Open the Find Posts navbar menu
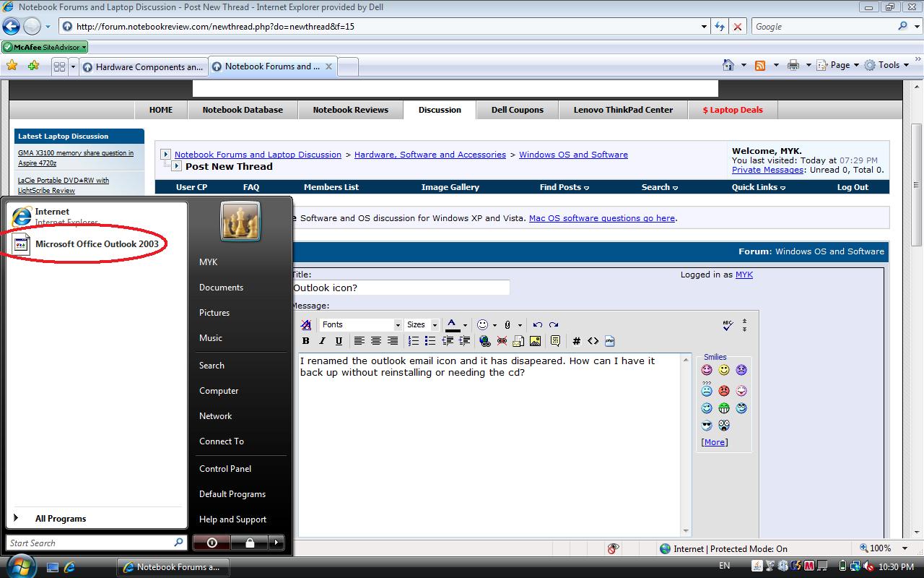This screenshot has width=924, height=578. (565, 187)
